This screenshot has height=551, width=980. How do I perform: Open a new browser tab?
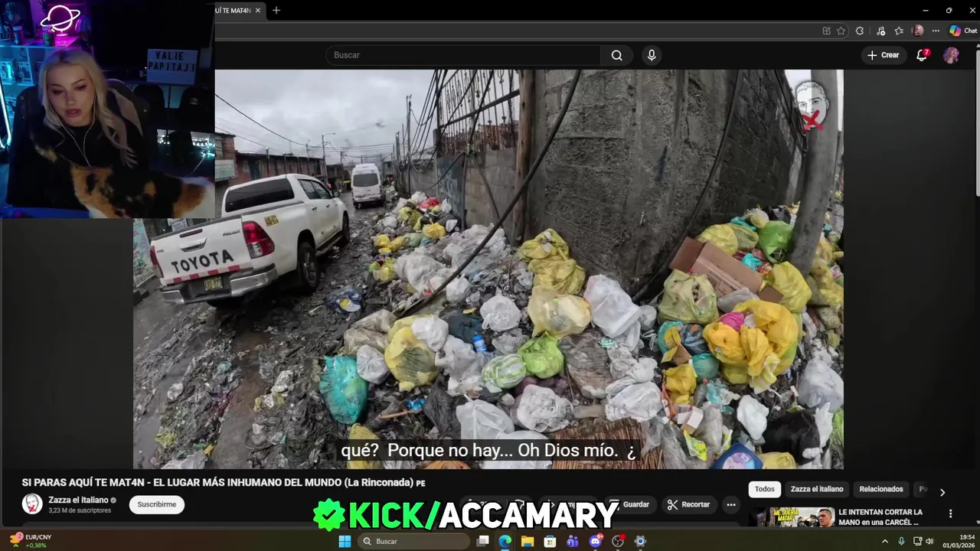pyautogui.click(x=276, y=10)
